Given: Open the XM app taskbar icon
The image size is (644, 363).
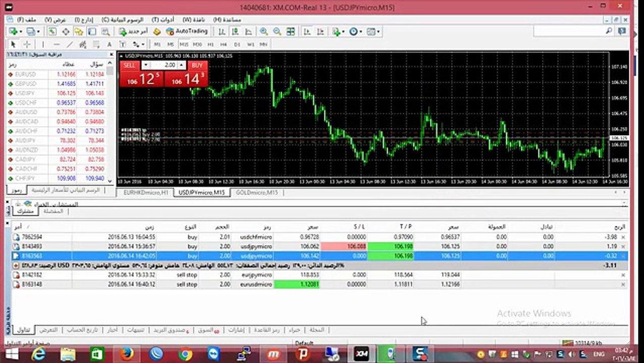Looking at the screenshot, I should 361,354.
